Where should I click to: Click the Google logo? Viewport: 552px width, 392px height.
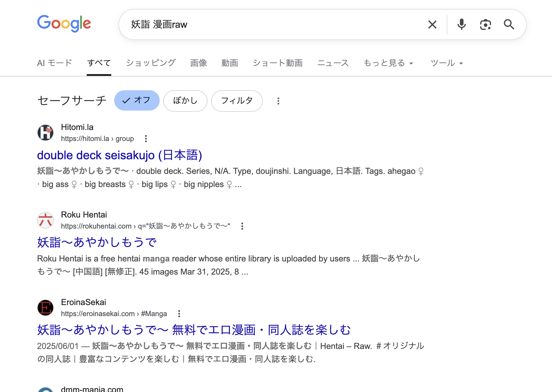point(64,23)
